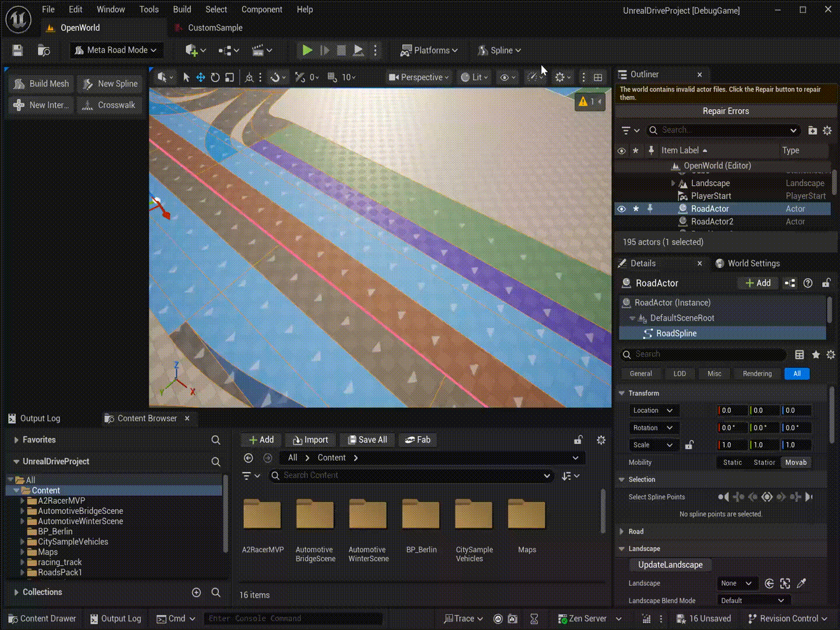Expand the Road section in Details
The image size is (840, 630).
(622, 531)
